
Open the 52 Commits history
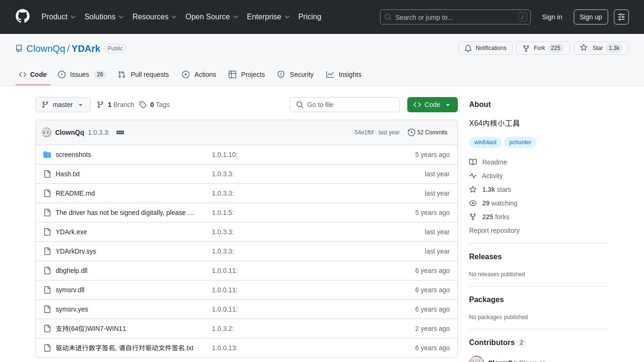[428, 132]
